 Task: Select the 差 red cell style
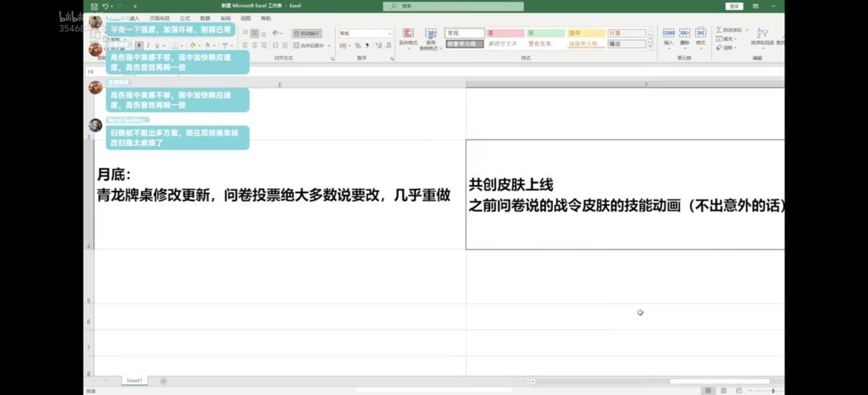pyautogui.click(x=505, y=33)
